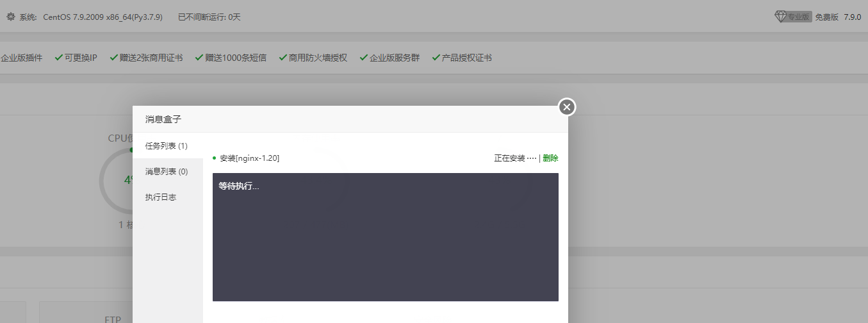This screenshot has height=323, width=868.
Task: Click the checkmark icon before 可更换IP
Action: click(58, 58)
